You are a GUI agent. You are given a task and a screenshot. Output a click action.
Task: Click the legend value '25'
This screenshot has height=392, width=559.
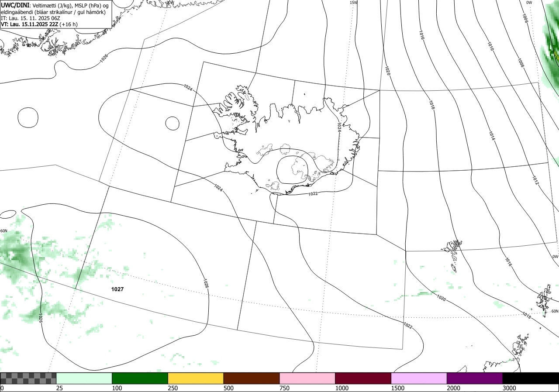[59, 388]
